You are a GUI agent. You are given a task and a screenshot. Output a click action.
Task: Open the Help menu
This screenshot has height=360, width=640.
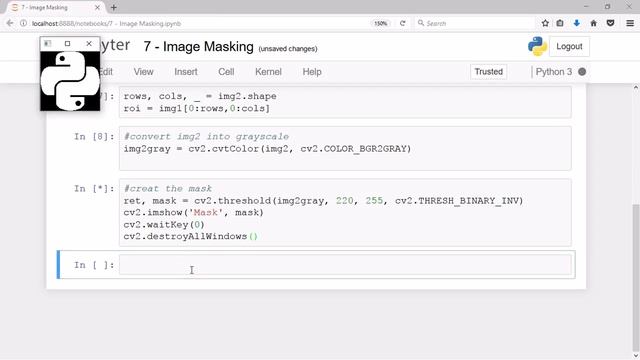click(312, 72)
